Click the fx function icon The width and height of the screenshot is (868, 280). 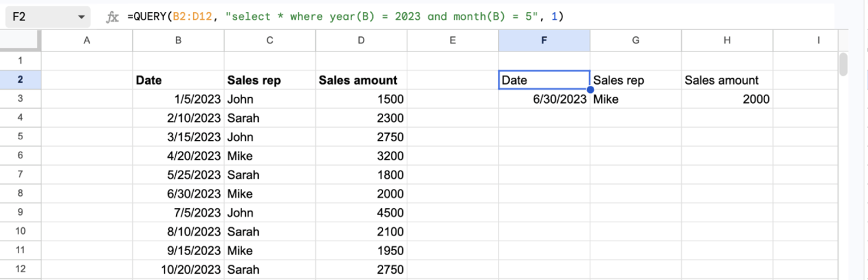tap(112, 17)
